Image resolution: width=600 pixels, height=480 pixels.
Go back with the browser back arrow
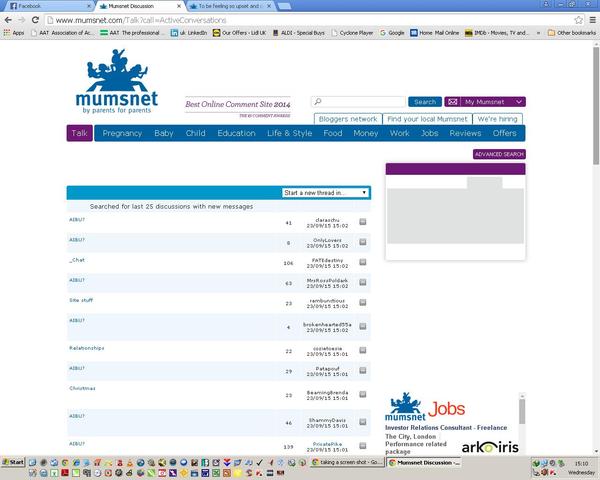(x=8, y=20)
